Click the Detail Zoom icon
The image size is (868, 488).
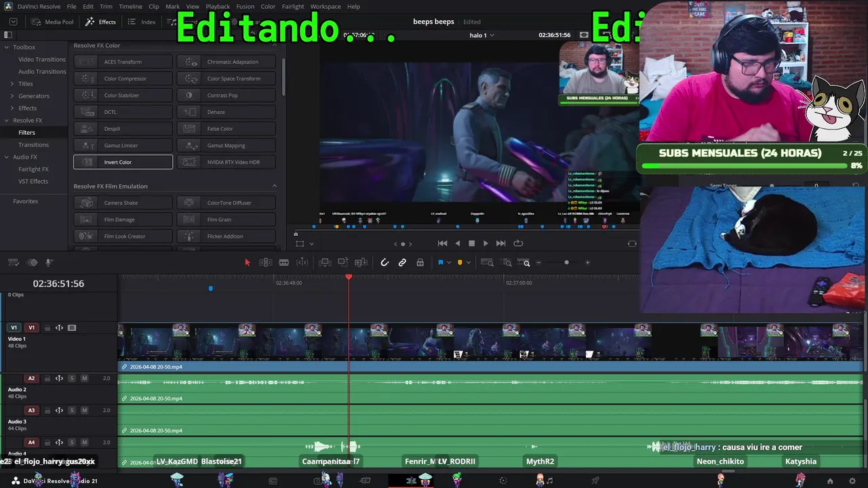click(507, 262)
